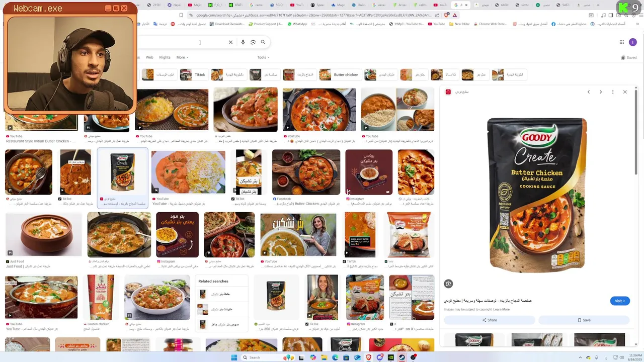Start voice search with the microphone icon
Screen dimensions: 644x362
click(243, 42)
